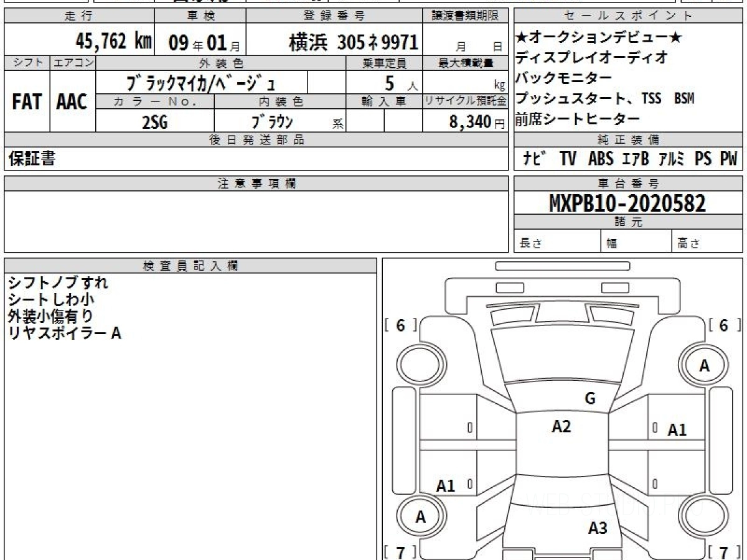The width and height of the screenshot is (747, 560).
Task: Select the 前席シートヒーター entry
Action: [578, 119]
